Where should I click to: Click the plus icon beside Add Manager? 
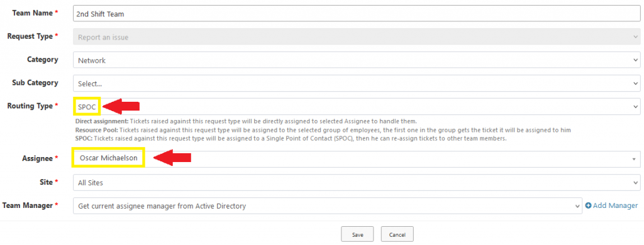pos(588,205)
